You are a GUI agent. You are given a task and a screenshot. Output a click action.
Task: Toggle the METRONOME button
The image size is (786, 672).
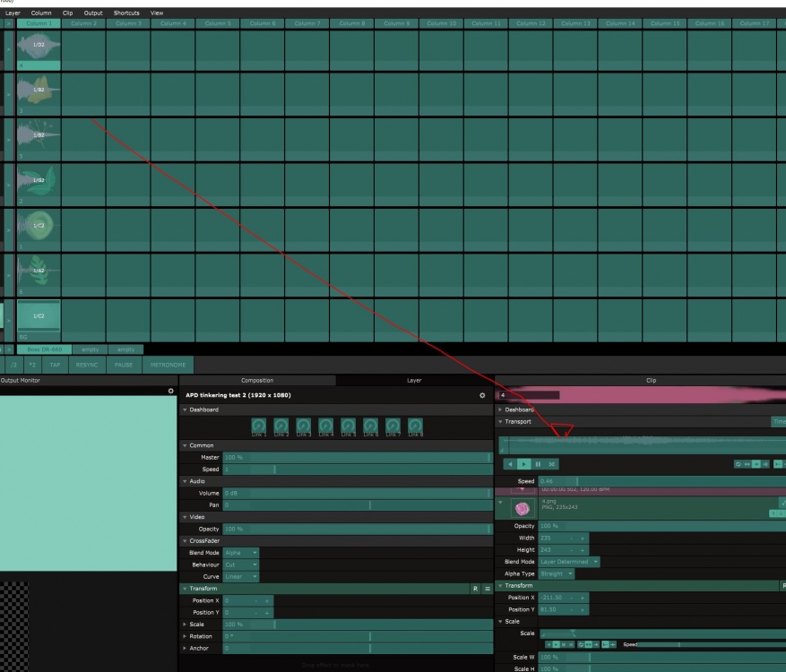tap(166, 366)
